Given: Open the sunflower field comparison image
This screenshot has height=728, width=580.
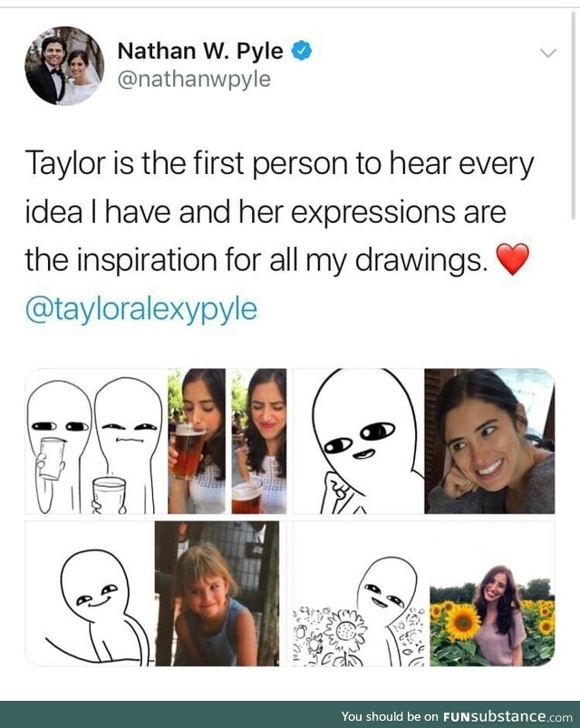Looking at the screenshot, I should 424,593.
